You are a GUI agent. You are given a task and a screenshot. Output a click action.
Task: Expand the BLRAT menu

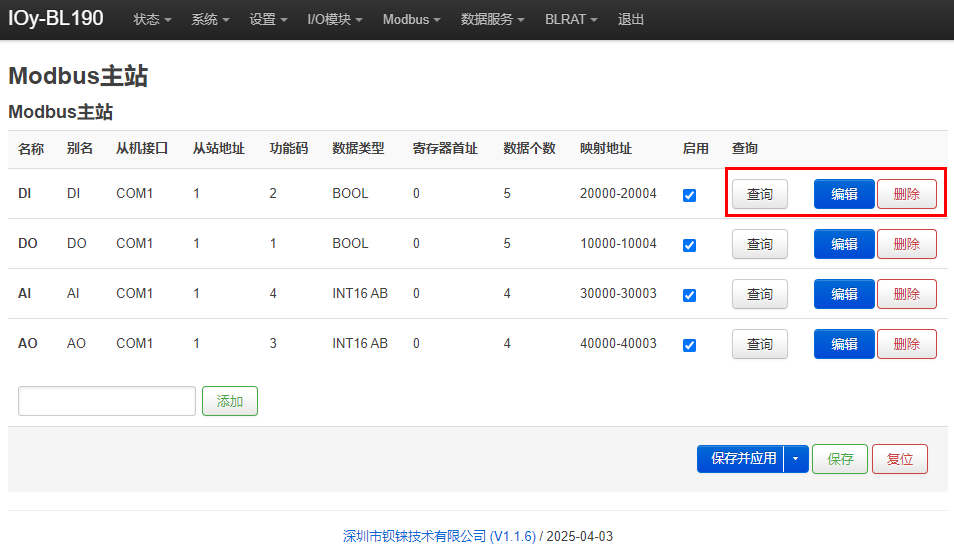pos(571,19)
